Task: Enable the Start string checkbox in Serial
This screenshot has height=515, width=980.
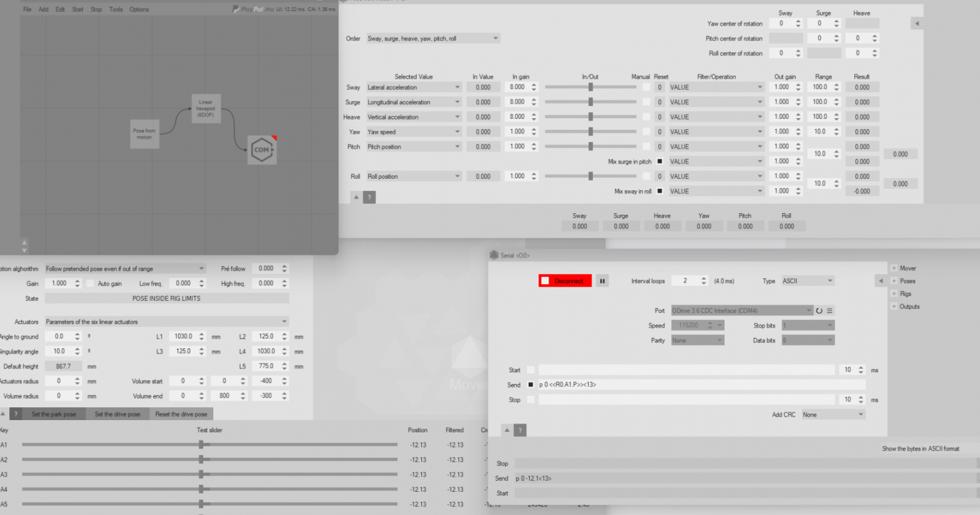Action: pyautogui.click(x=530, y=370)
